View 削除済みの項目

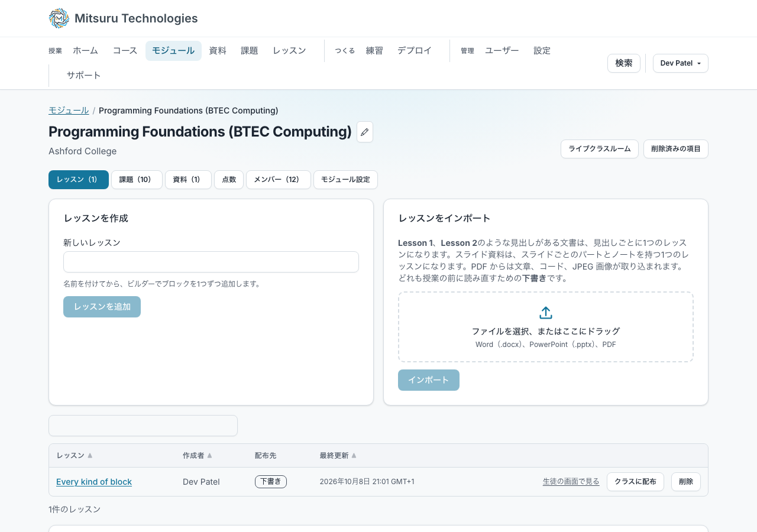[x=676, y=149]
